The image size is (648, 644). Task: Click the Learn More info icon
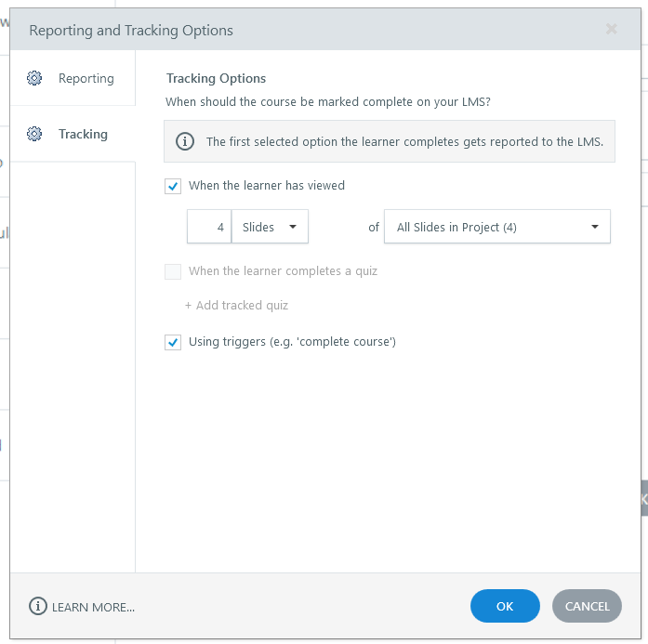tap(38, 607)
